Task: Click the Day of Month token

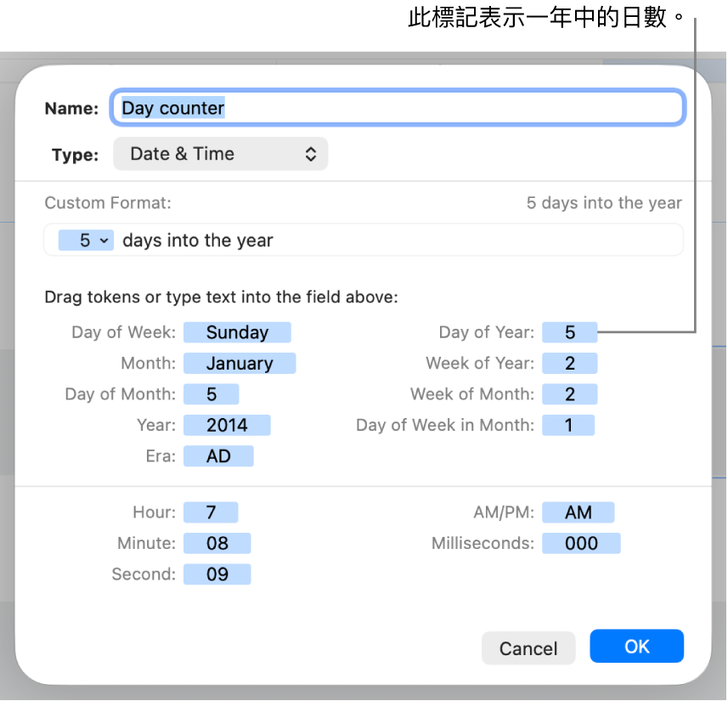Action: point(212,394)
